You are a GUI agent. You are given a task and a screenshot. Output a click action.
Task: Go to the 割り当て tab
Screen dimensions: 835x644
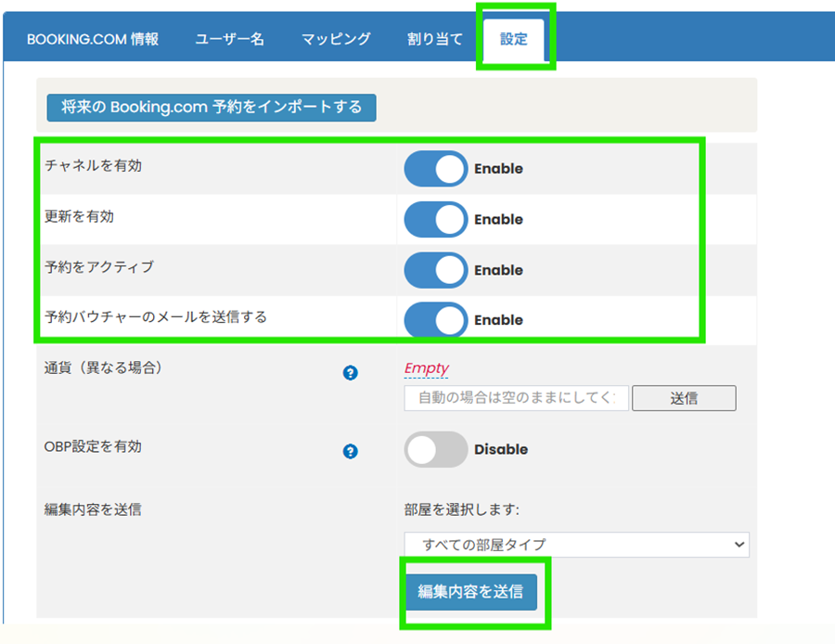pos(435,39)
